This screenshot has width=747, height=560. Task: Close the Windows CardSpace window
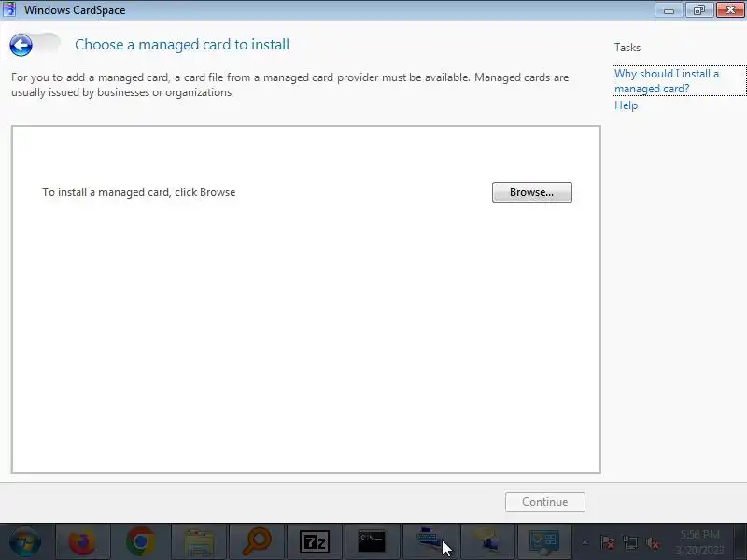click(x=730, y=10)
